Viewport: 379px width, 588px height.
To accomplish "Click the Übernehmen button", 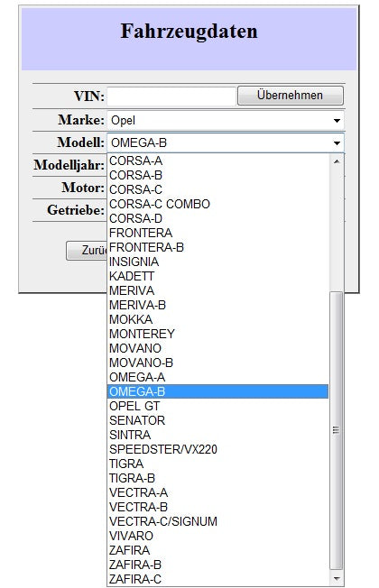I will (x=291, y=96).
